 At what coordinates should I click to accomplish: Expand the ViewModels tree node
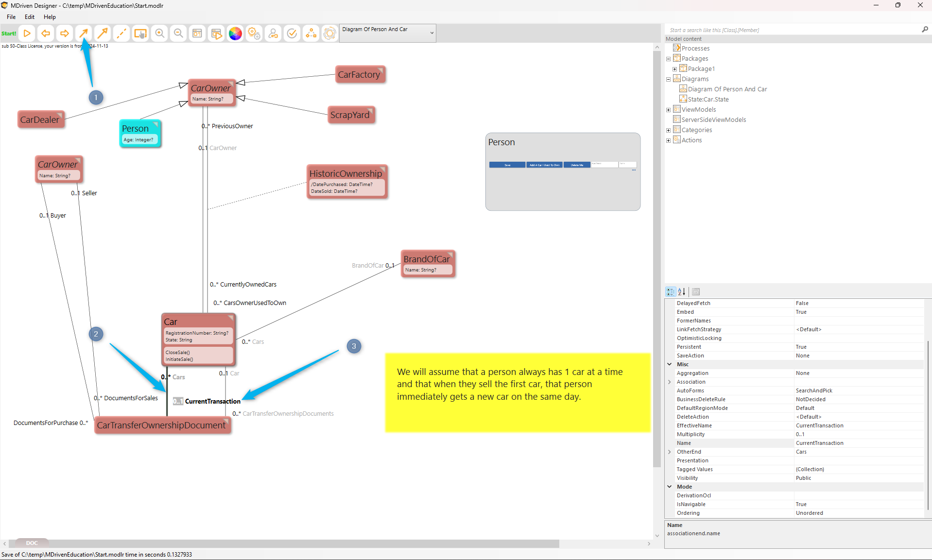tap(669, 110)
